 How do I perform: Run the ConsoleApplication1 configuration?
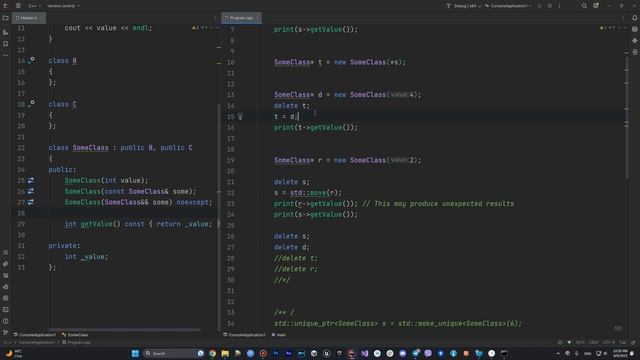point(540,6)
